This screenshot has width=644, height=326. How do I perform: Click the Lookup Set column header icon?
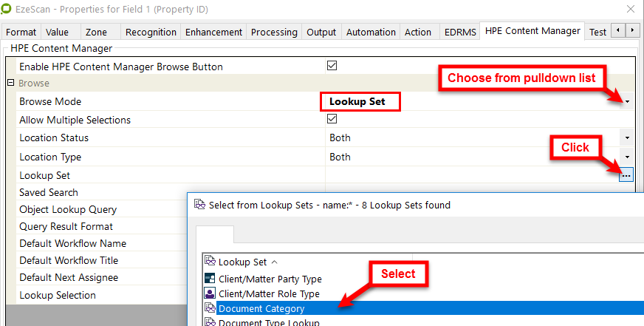point(210,262)
